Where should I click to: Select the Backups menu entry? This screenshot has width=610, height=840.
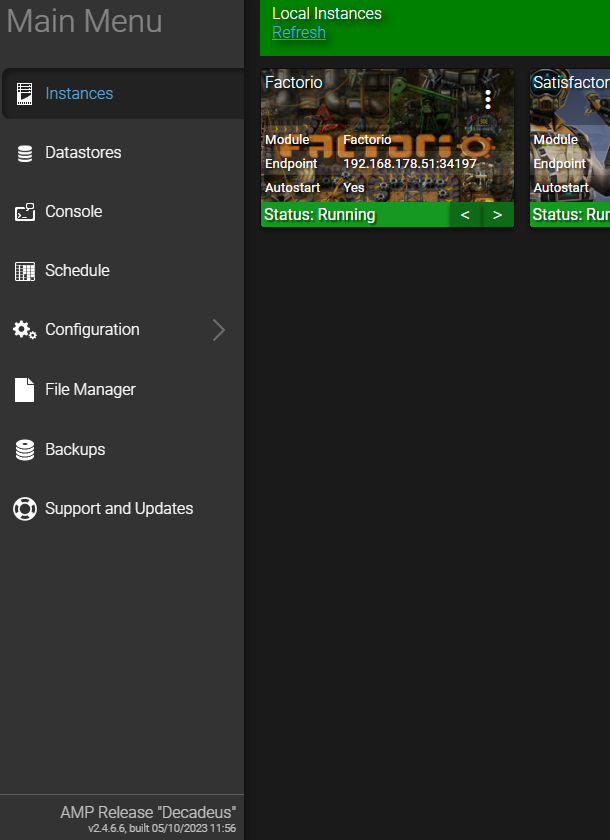(x=123, y=449)
